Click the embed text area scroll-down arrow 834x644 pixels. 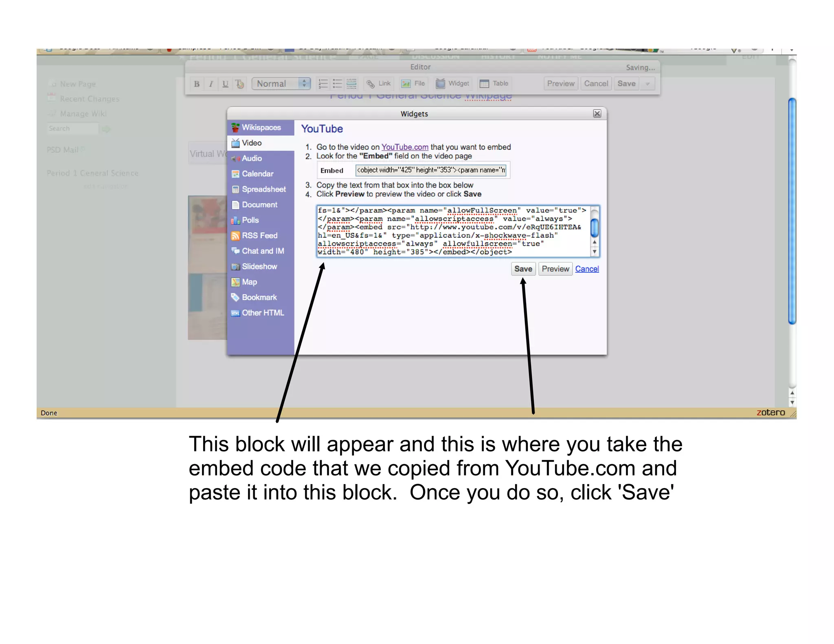[x=595, y=252]
